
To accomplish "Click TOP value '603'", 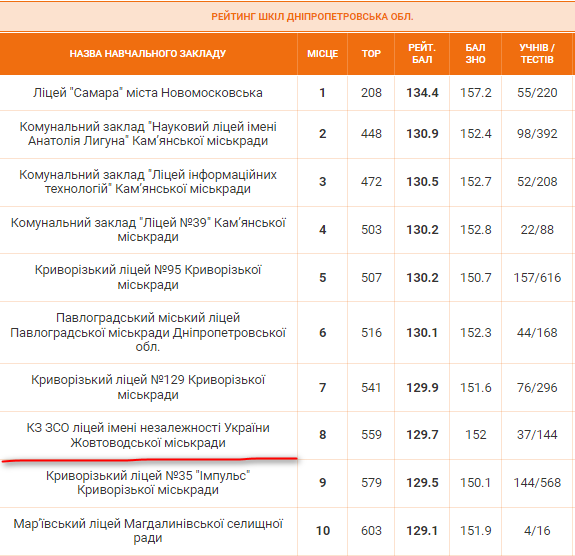I will click(371, 531).
